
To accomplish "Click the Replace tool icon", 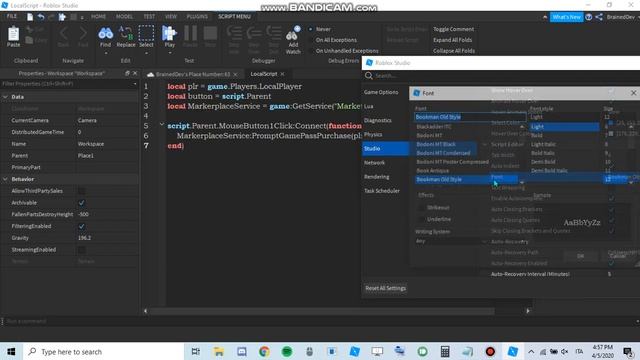I will 126,33.
